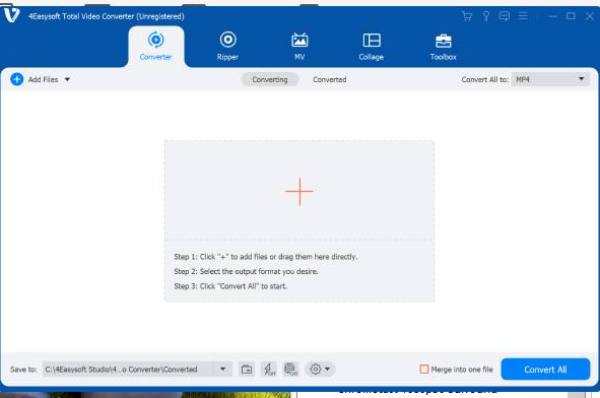
Task: Expand the Add Files dropdown arrow
Action: click(67, 80)
